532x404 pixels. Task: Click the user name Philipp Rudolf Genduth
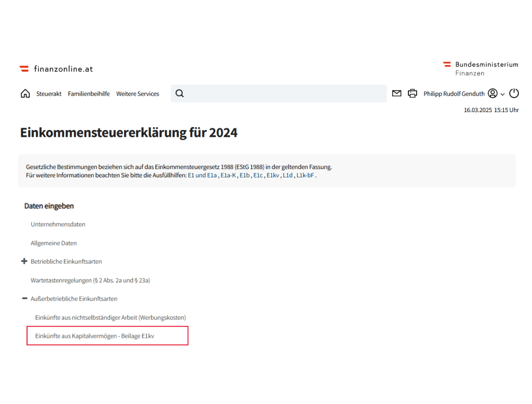pyautogui.click(x=454, y=94)
